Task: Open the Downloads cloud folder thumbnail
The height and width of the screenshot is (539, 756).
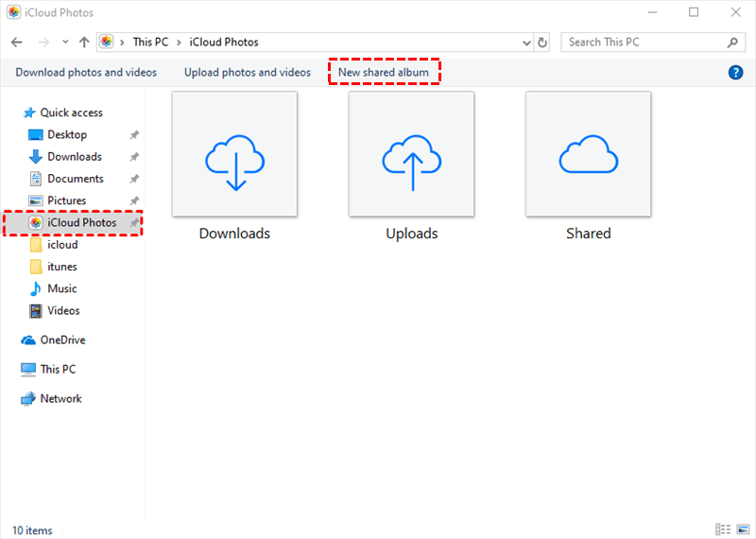Action: (x=234, y=154)
